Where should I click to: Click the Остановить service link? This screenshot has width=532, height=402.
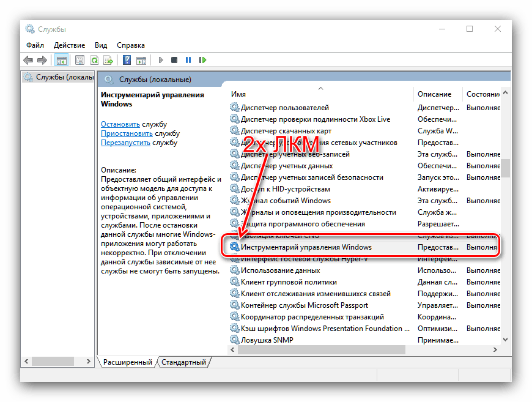coord(120,124)
